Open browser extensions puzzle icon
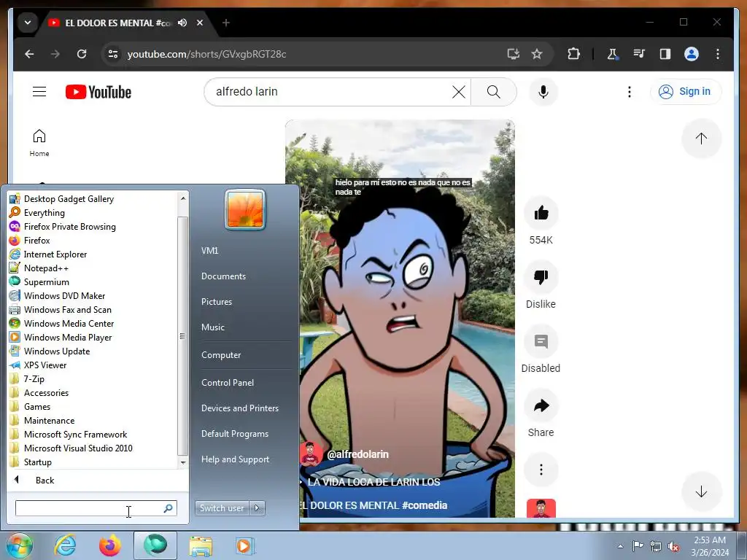Screen dimensions: 747x560 pos(573,54)
